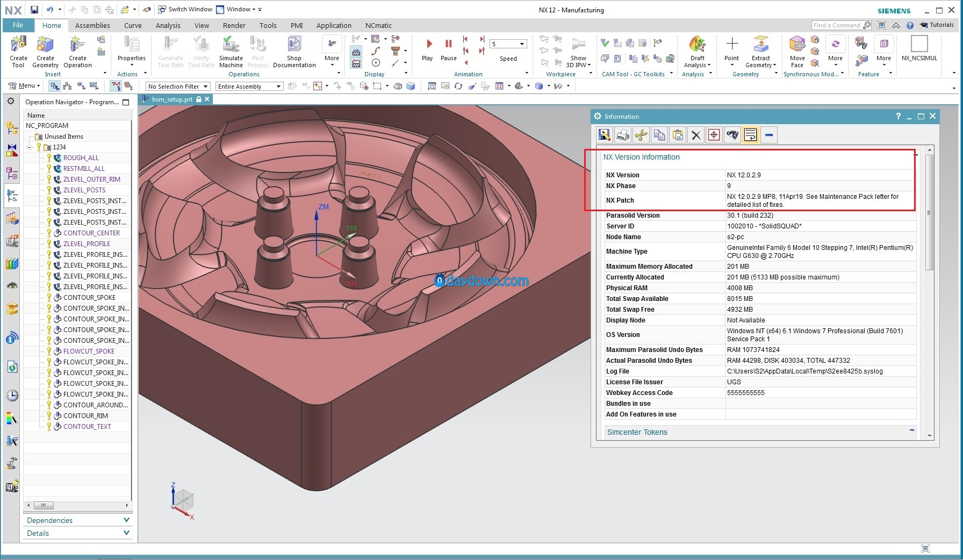Maximize the Operation Navigator panel

[126, 102]
